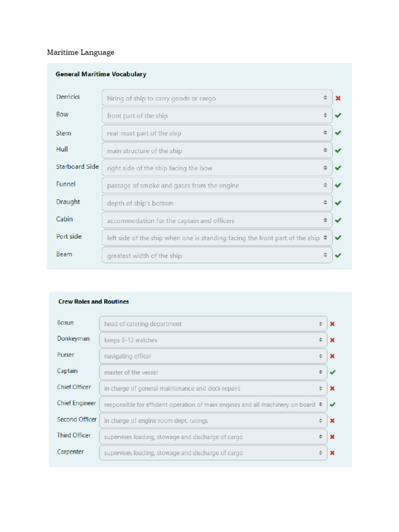Open the Starboard Side answer dropdown

[x=217, y=168]
